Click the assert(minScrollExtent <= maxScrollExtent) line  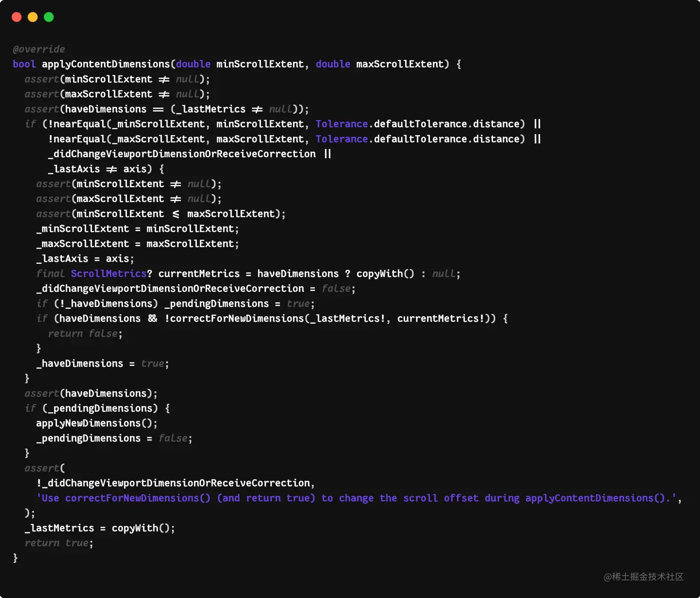coord(161,214)
